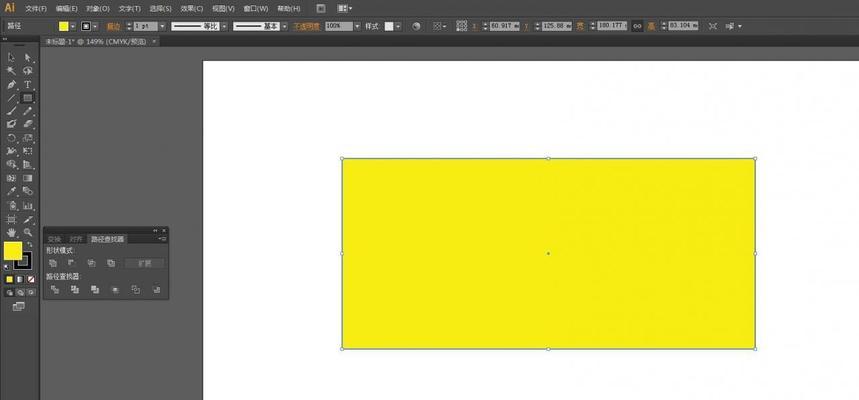This screenshot has height=400, width=859.
Task: Change screen mode button
Action: [x=19, y=306]
